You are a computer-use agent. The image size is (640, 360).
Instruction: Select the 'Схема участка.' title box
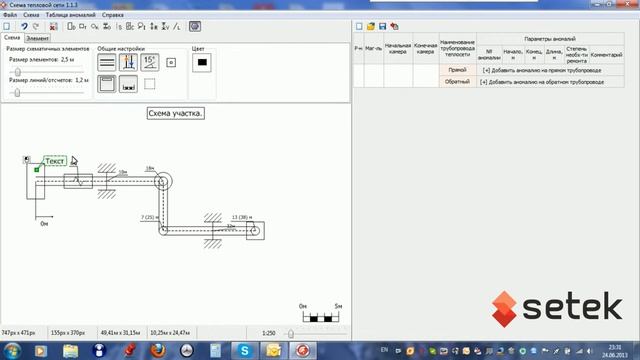tap(176, 113)
